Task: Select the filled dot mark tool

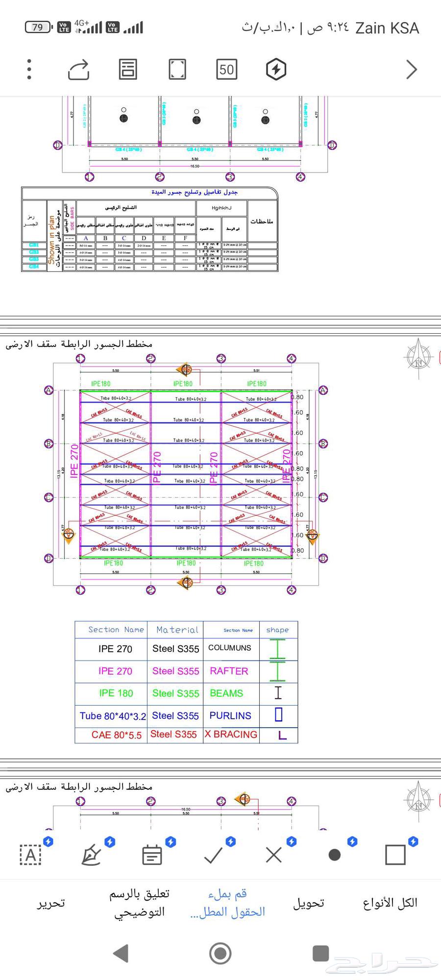Action: point(335,855)
